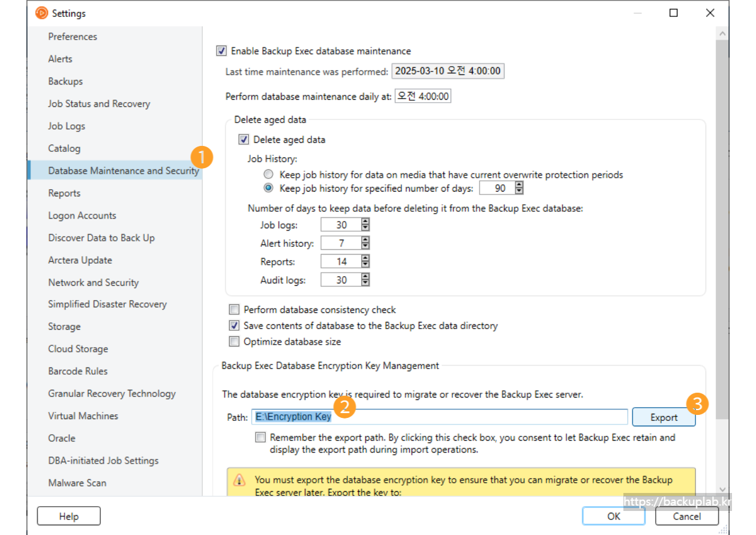Viewport: 756px width, 535px height.
Task: Maximize the Settings window
Action: tap(674, 13)
